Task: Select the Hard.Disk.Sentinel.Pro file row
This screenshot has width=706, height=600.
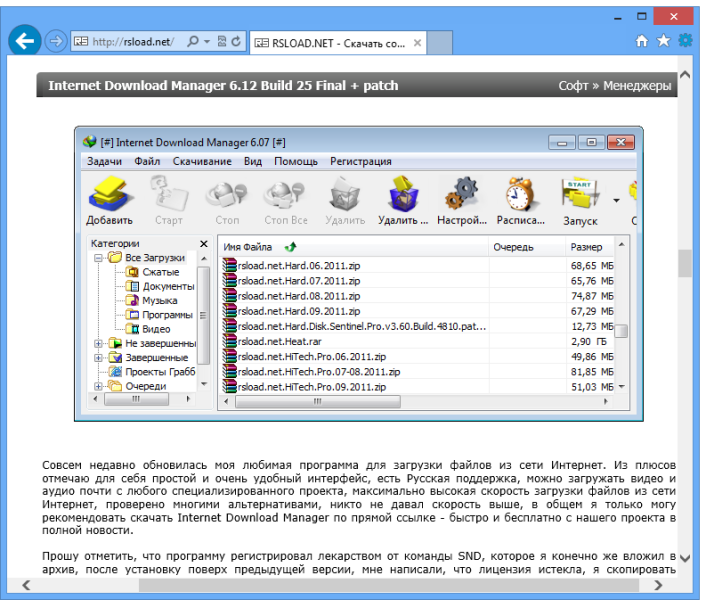Action: pos(418,326)
